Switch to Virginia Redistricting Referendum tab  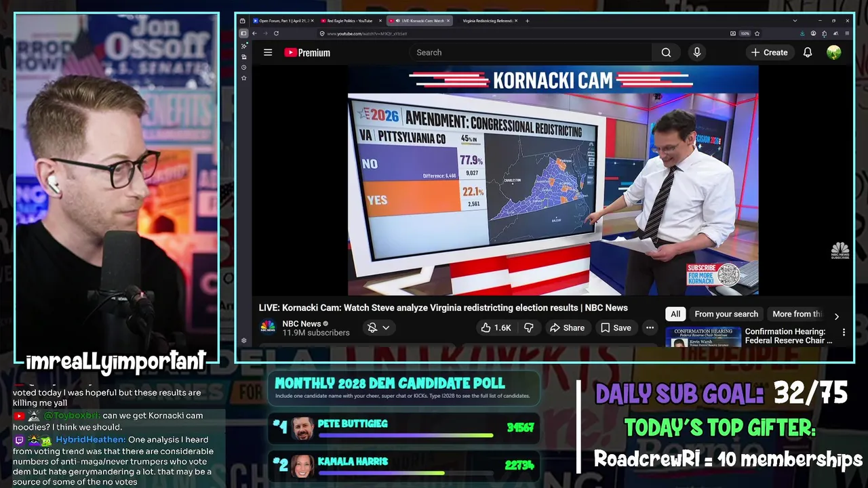point(488,20)
